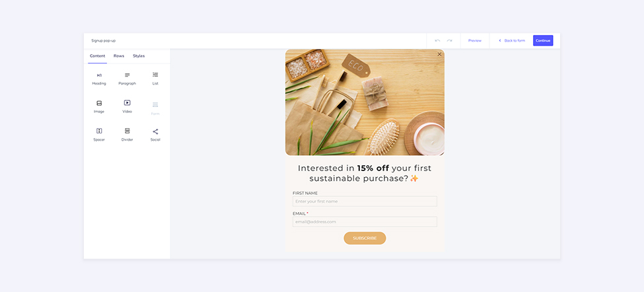Select the Heading content block
The height and width of the screenshot is (292, 644).
[99, 79]
